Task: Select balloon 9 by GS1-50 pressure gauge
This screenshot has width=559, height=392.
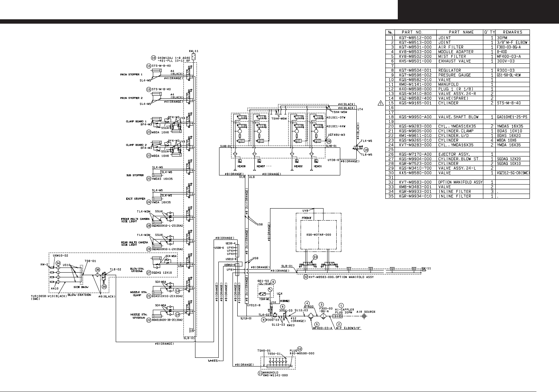Action: [273, 282]
